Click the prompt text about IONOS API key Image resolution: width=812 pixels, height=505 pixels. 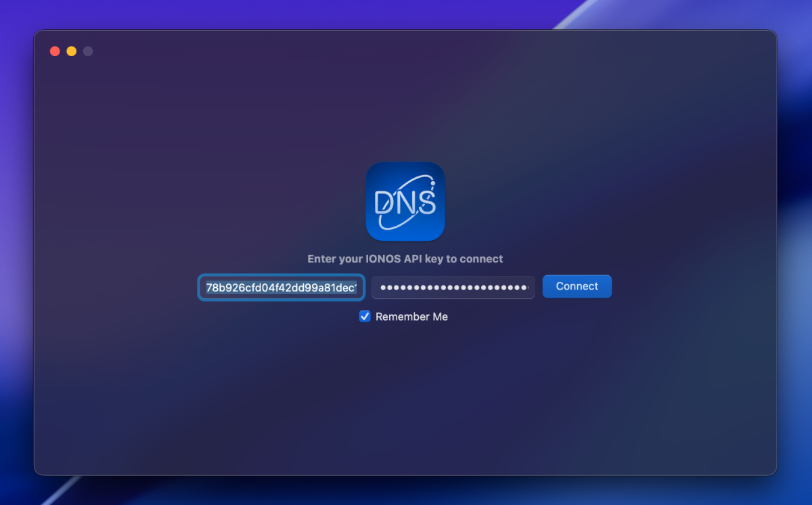[x=405, y=258]
